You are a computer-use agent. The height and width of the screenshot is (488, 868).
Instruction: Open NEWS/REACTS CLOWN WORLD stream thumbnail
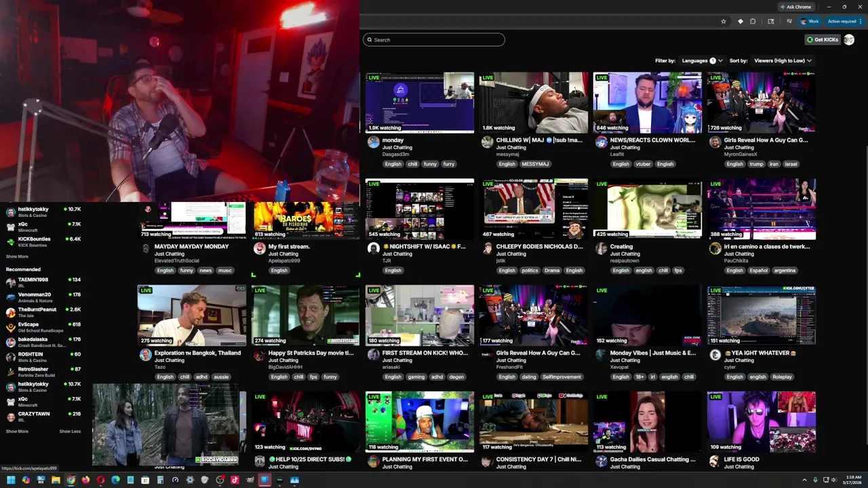(x=648, y=102)
